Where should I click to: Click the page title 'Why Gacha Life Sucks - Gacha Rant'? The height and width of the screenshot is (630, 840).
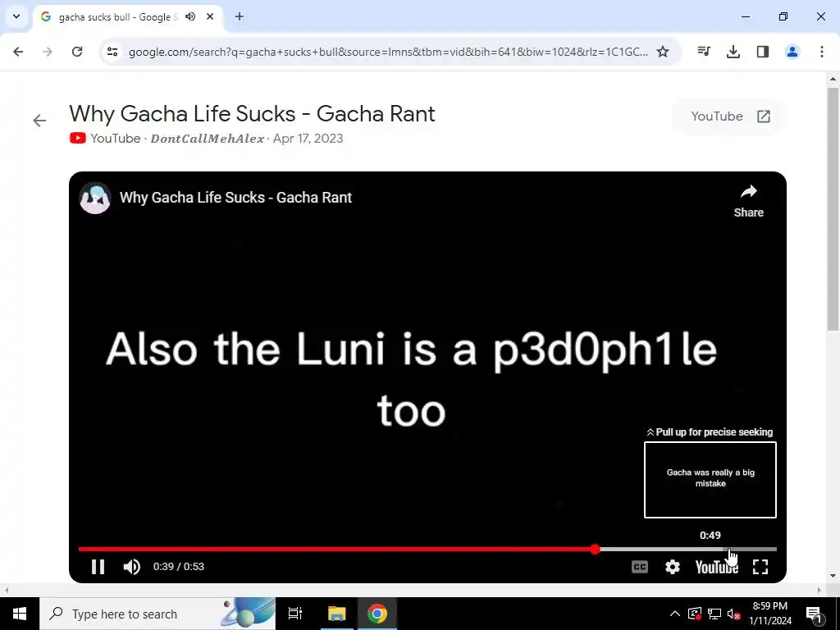tap(252, 114)
